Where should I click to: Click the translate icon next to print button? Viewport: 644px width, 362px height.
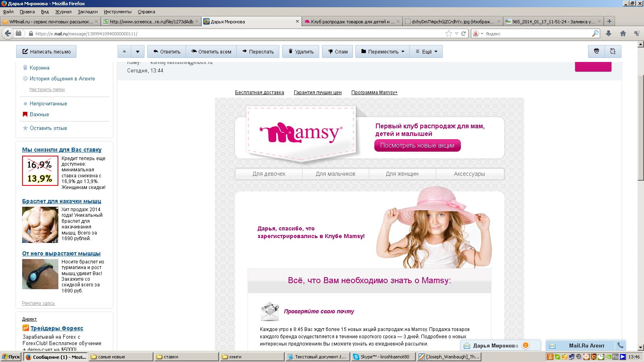pos(613,51)
